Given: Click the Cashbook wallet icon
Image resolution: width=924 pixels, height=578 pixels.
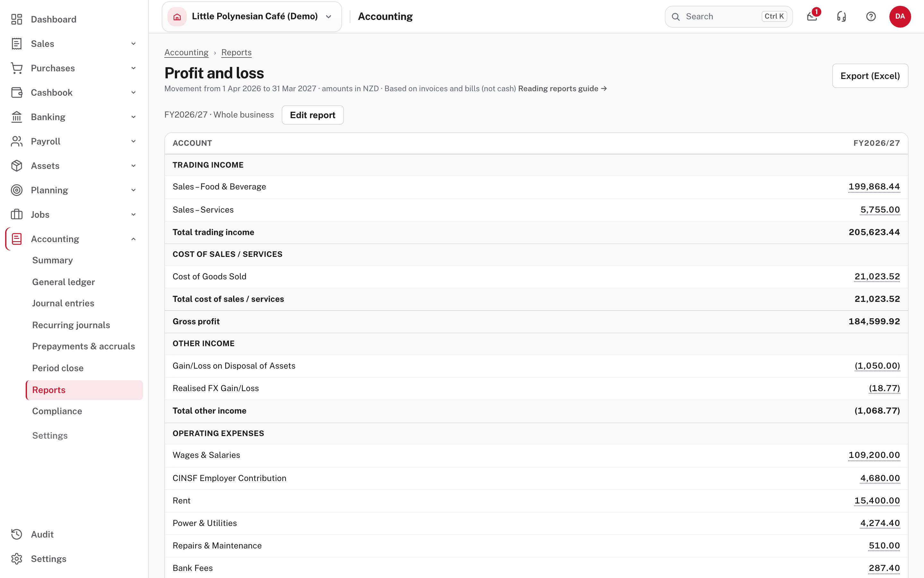Looking at the screenshot, I should 17,92.
